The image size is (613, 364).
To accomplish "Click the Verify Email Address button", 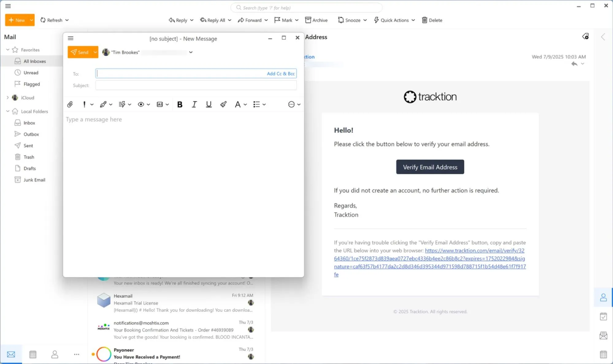I will tap(430, 167).
